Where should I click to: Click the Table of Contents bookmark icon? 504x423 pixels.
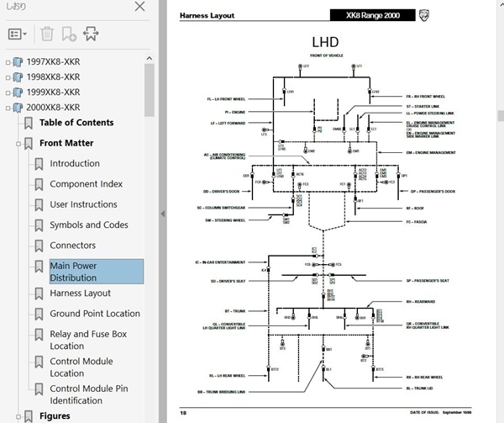(x=29, y=124)
